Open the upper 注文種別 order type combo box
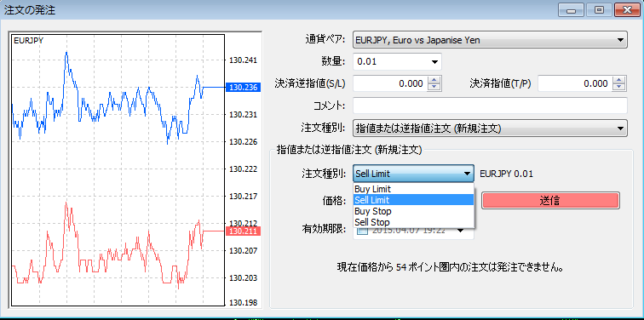Image resolution: width=644 pixels, height=320 pixels. (x=490, y=129)
